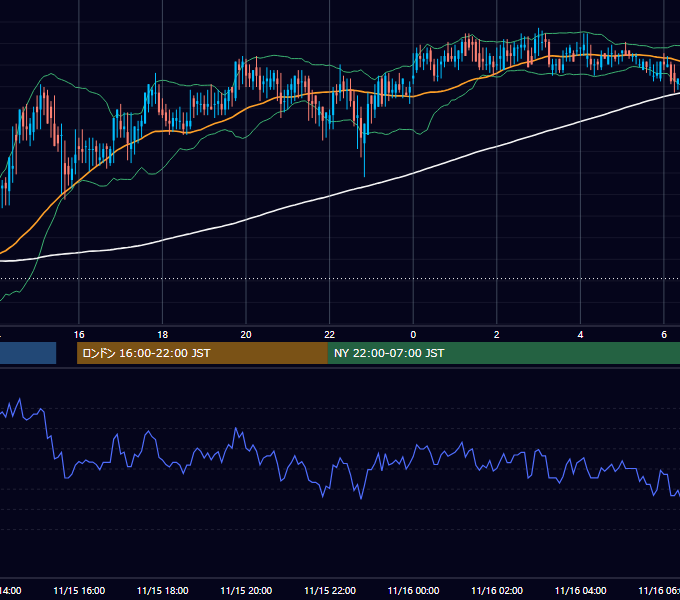Viewport: 680px width, 600px height.
Task: Click the hour label 6 on time axis
Action: (664, 335)
